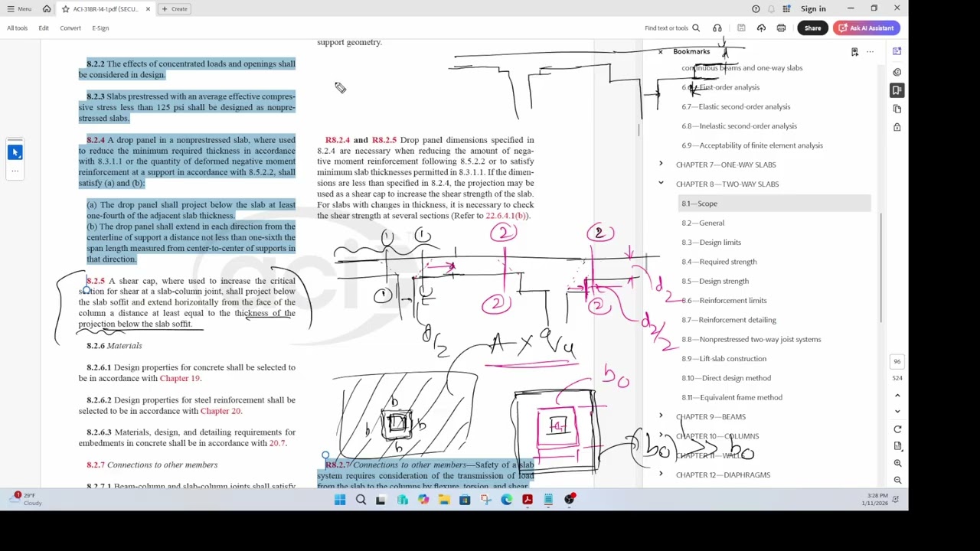
Task: Go to previous page with up chevron
Action: tap(897, 396)
